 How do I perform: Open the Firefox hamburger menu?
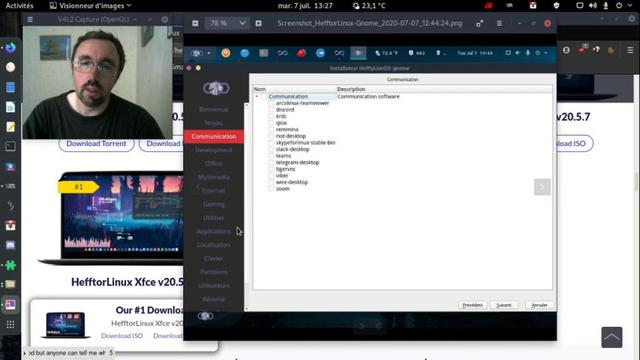(630, 50)
